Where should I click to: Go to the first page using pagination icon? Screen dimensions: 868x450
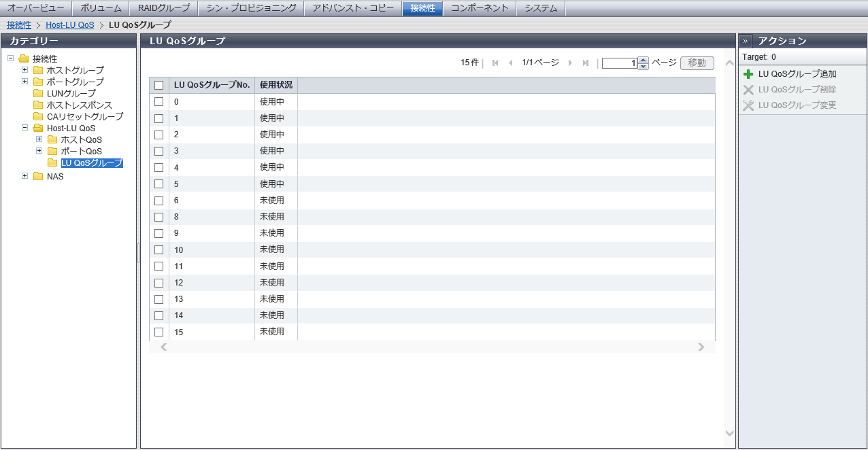(x=495, y=63)
